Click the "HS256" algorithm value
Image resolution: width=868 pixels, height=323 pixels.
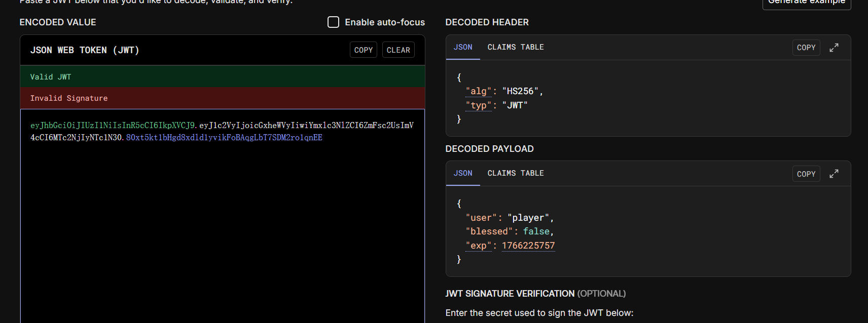[x=520, y=91]
